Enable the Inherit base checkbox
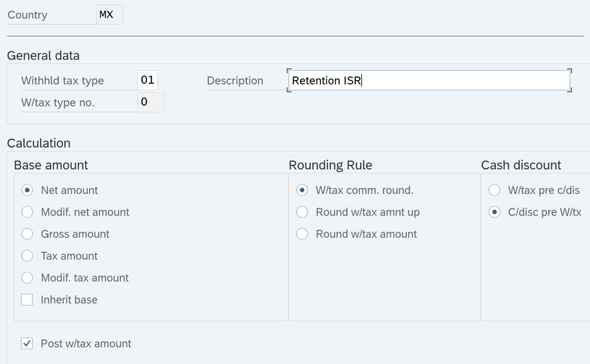The image size is (590, 364). coord(27,299)
